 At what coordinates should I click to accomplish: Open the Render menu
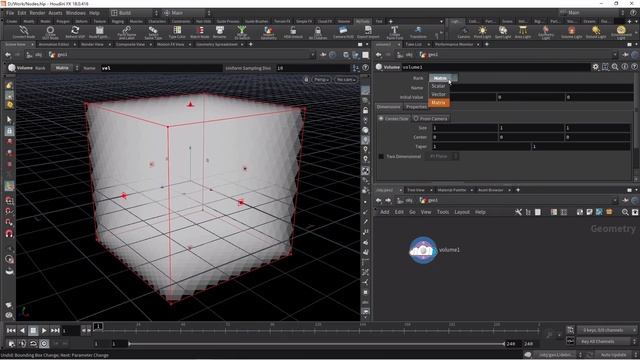(37, 13)
